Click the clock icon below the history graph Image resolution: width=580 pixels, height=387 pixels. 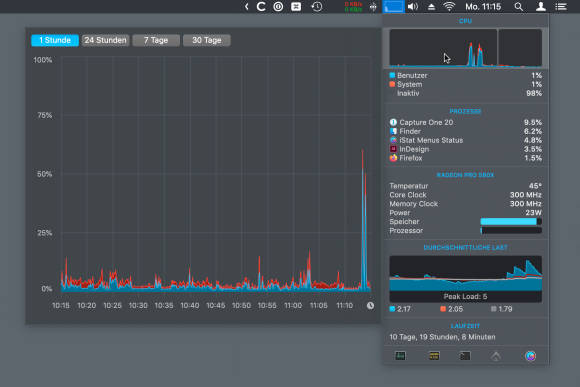(370, 306)
